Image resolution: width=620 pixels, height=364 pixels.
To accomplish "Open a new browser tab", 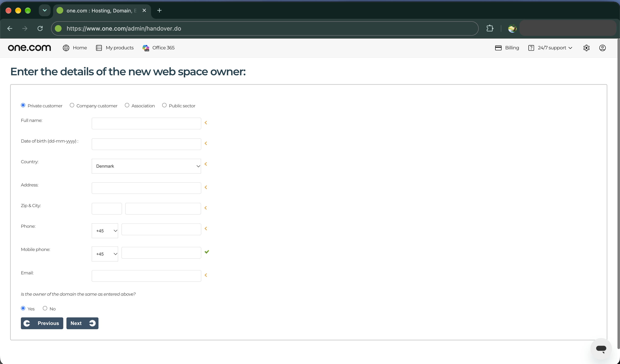I will [x=159, y=10].
